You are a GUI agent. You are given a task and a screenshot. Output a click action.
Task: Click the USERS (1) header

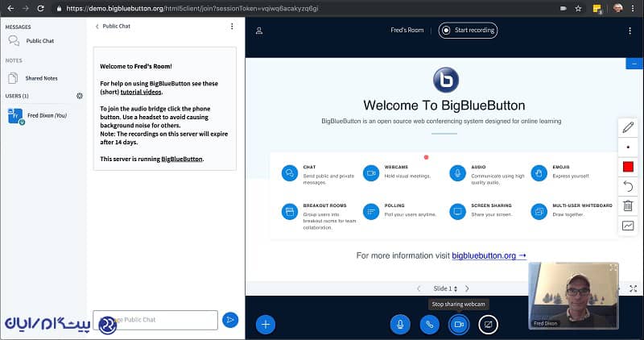tap(17, 96)
